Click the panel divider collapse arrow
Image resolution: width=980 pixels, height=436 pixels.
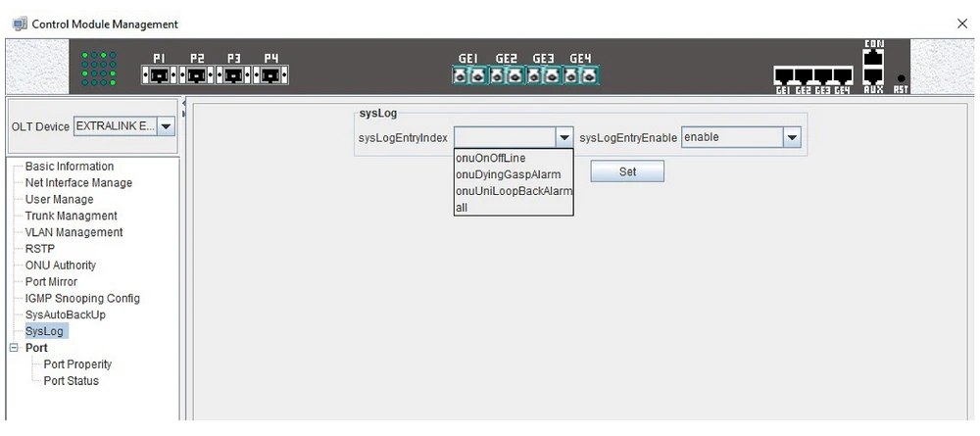click(x=185, y=103)
